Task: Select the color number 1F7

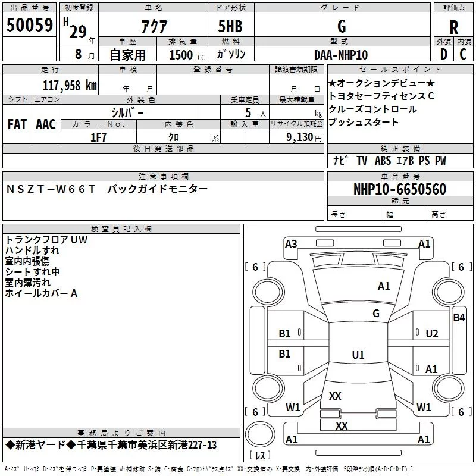Action: [x=98, y=137]
